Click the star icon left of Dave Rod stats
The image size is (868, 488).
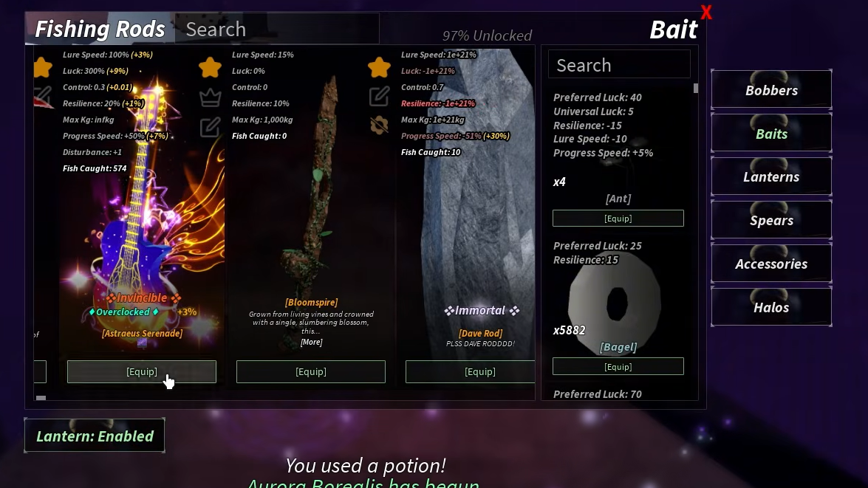tap(379, 67)
